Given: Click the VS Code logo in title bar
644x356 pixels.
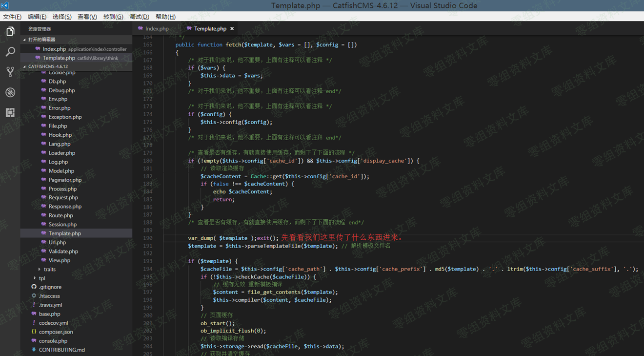Looking at the screenshot, I should (5, 5).
